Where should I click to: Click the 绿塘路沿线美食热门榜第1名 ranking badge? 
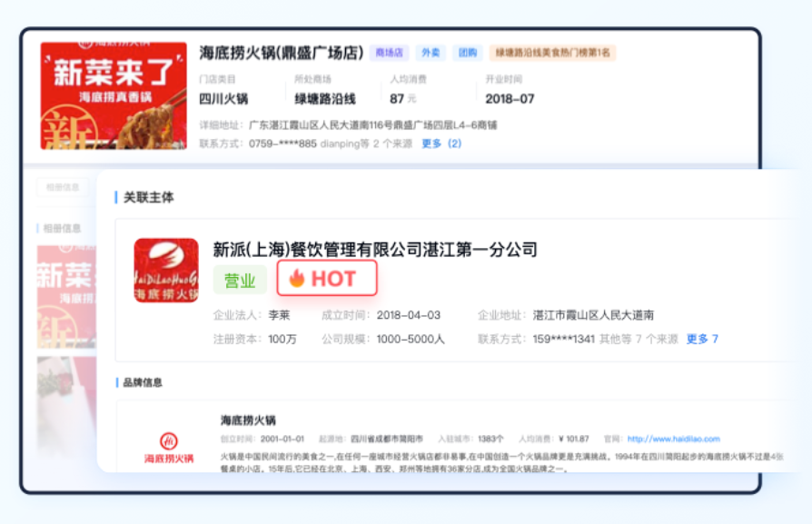pyautogui.click(x=552, y=53)
